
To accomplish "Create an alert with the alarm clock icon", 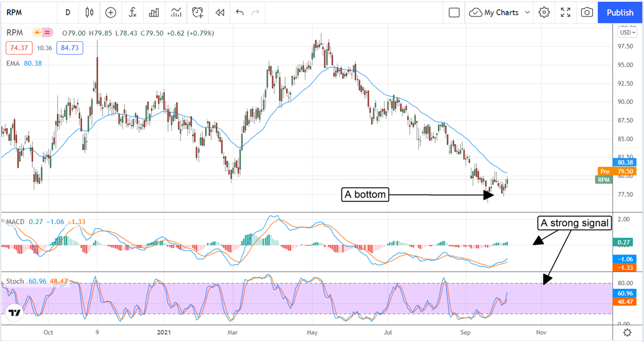I will (198, 12).
